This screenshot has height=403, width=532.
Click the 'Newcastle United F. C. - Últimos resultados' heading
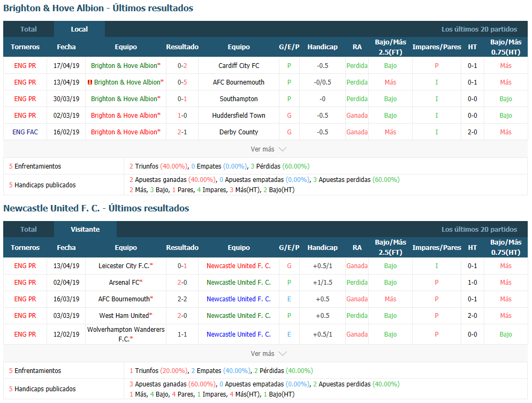tap(96, 208)
